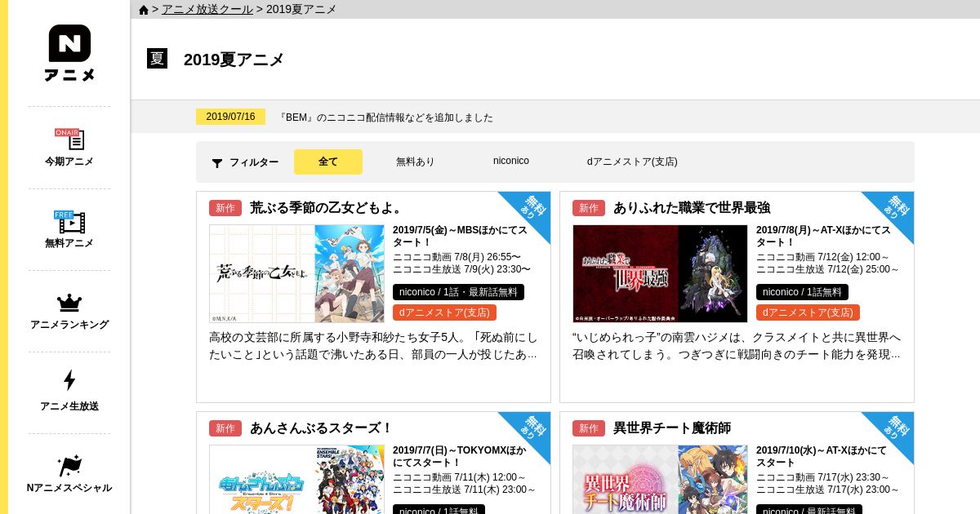980x514 pixels.
Task: Click ニコニコ生放送 7/9(火) 23:30〜 schedule
Action: click(x=461, y=269)
